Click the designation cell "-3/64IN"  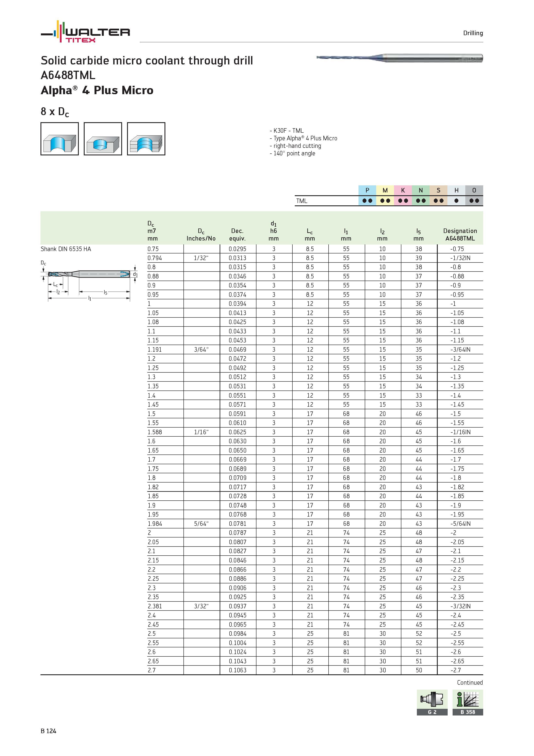[x=460, y=350]
